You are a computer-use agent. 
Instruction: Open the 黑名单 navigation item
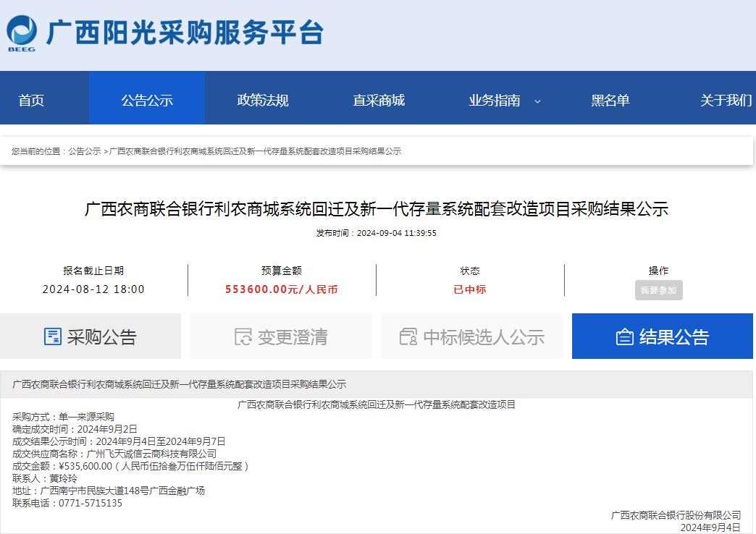pyautogui.click(x=610, y=101)
